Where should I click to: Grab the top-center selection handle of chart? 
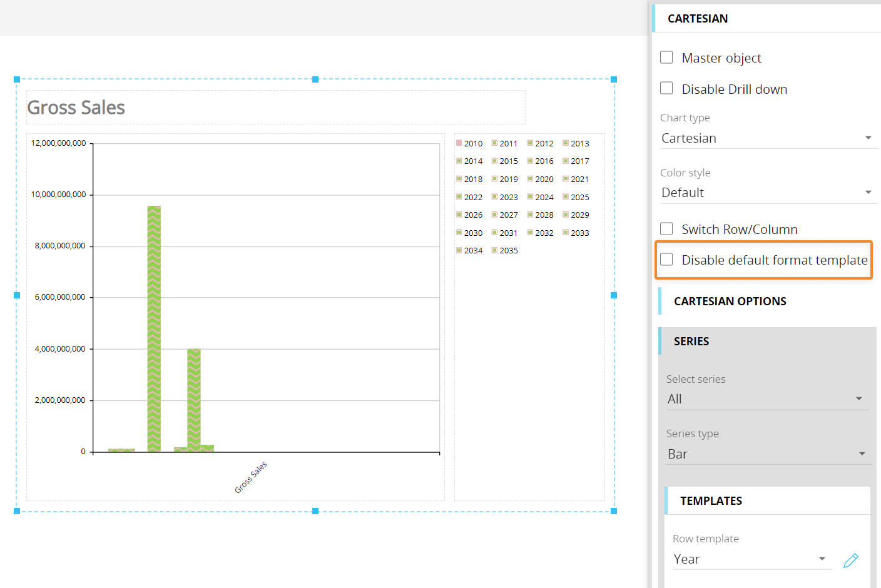pos(315,79)
